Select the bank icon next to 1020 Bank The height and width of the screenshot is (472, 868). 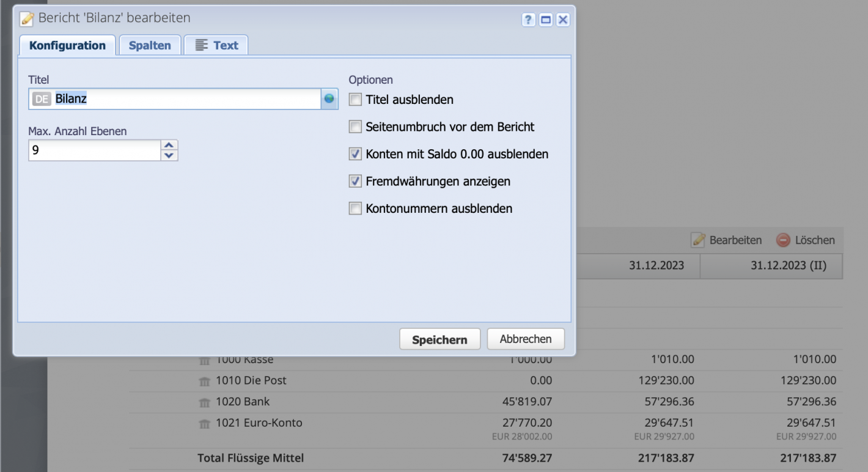click(x=204, y=402)
